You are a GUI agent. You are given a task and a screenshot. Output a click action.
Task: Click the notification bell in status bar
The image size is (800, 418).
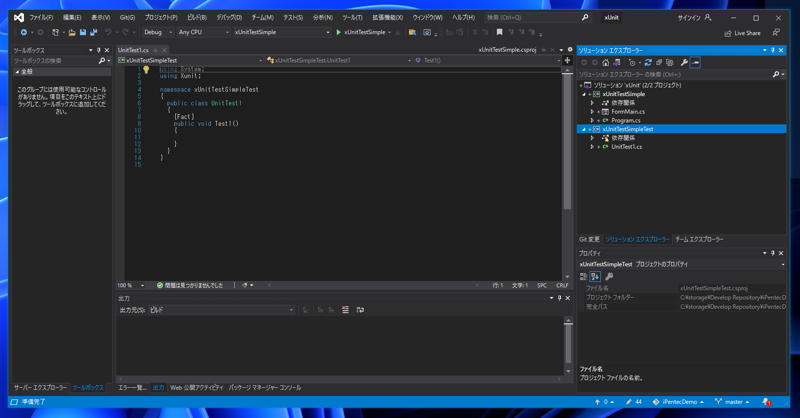[766, 402]
